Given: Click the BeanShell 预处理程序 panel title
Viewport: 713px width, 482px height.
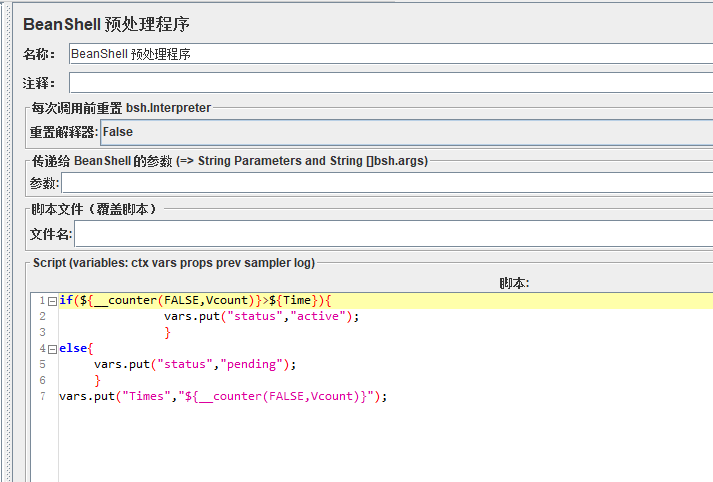Looking at the screenshot, I should 106,24.
